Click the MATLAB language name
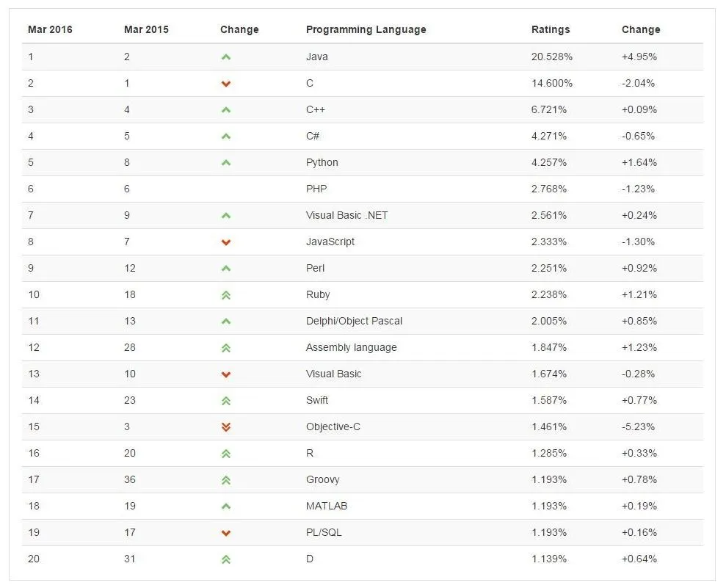Screen dimensions: 726x588 pos(327,506)
